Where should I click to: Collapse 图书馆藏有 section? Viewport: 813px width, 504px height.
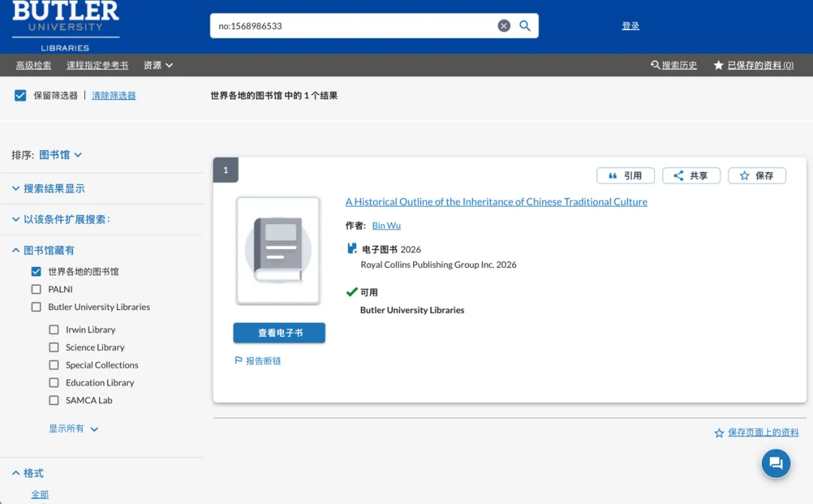pos(43,250)
